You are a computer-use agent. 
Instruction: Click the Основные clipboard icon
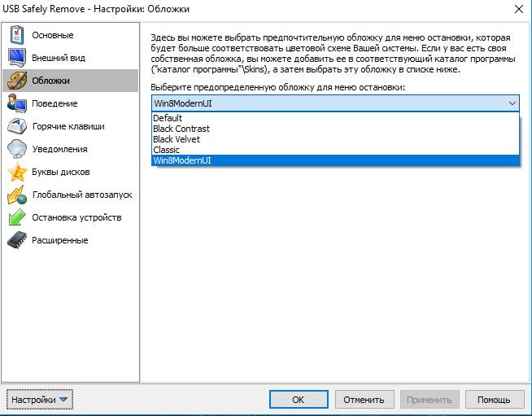click(x=17, y=35)
